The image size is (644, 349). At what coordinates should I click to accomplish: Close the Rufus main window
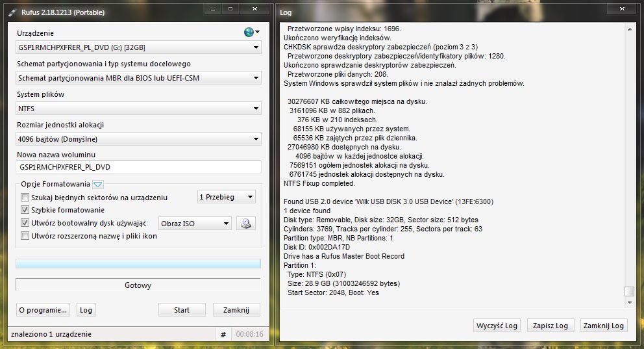point(254,9)
